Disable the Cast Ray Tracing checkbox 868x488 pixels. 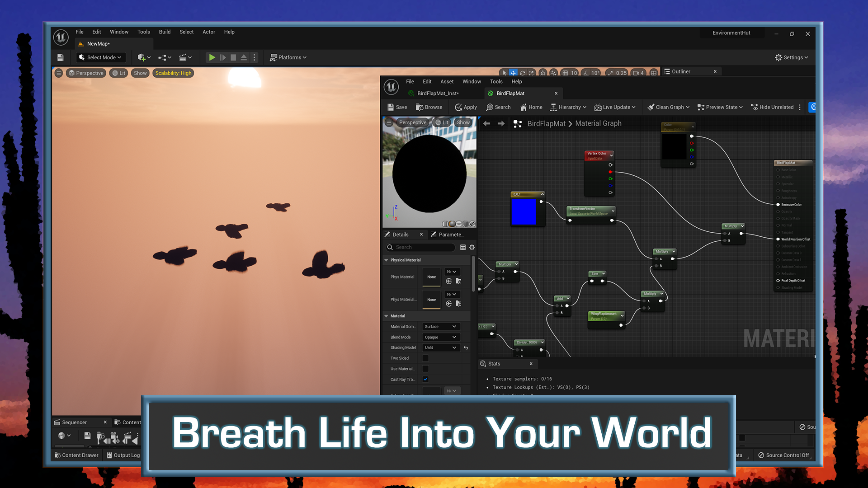tap(425, 379)
